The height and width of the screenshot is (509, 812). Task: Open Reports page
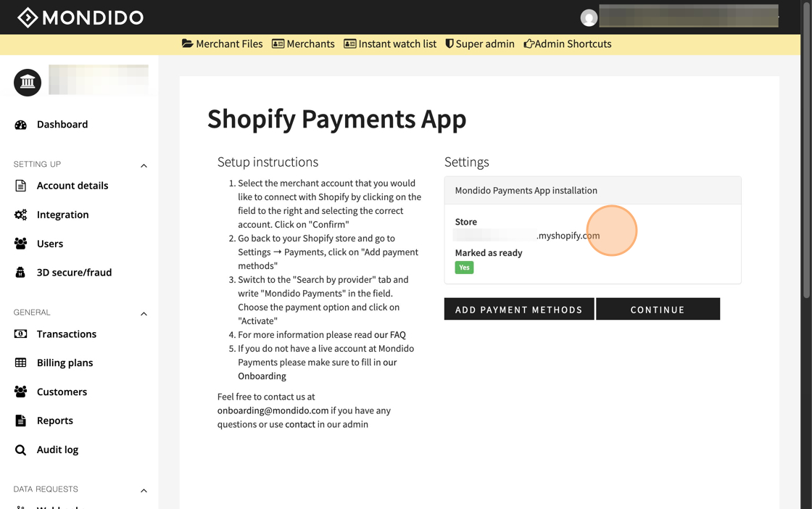[55, 421]
